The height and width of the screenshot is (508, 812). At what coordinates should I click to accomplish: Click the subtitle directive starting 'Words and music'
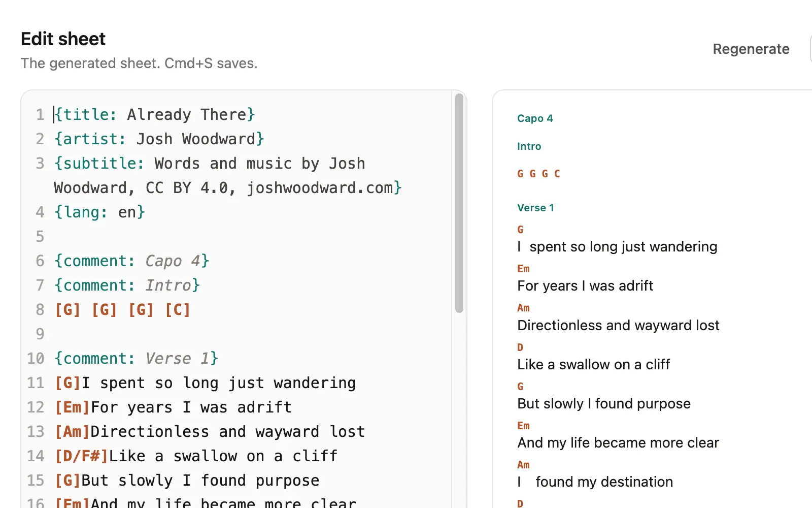[x=228, y=176]
